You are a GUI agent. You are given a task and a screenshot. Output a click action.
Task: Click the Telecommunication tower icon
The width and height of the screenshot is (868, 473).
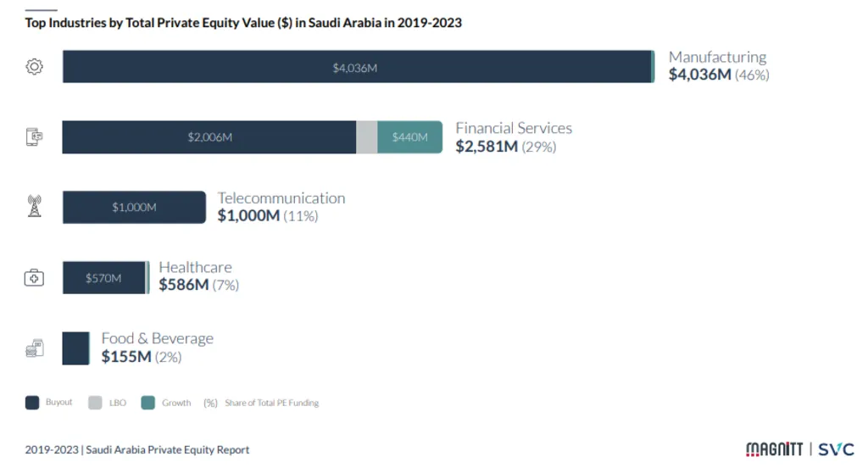pos(34,206)
